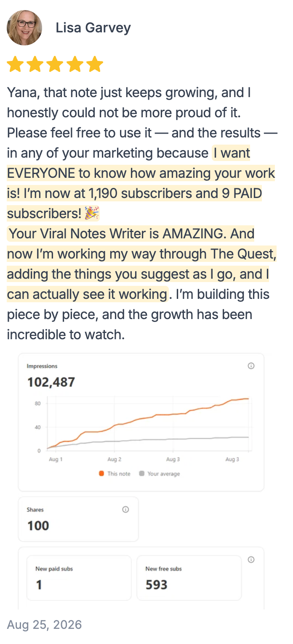Click the Impressions info icon
This screenshot has height=644, width=293.
(251, 366)
